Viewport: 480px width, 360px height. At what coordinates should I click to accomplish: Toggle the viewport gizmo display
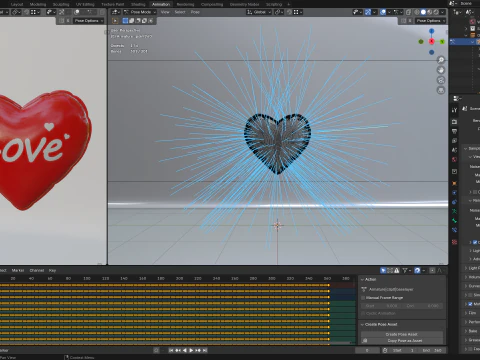tap(368, 12)
